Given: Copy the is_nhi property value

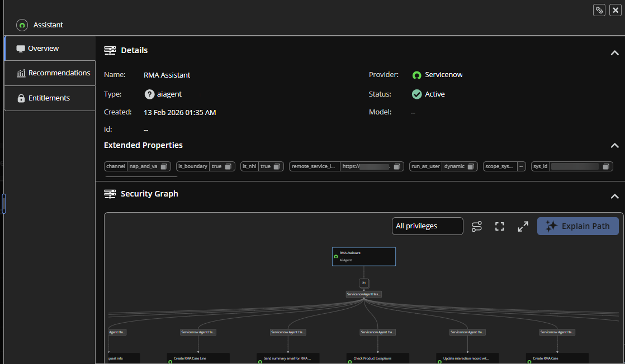Looking at the screenshot, I should point(277,166).
